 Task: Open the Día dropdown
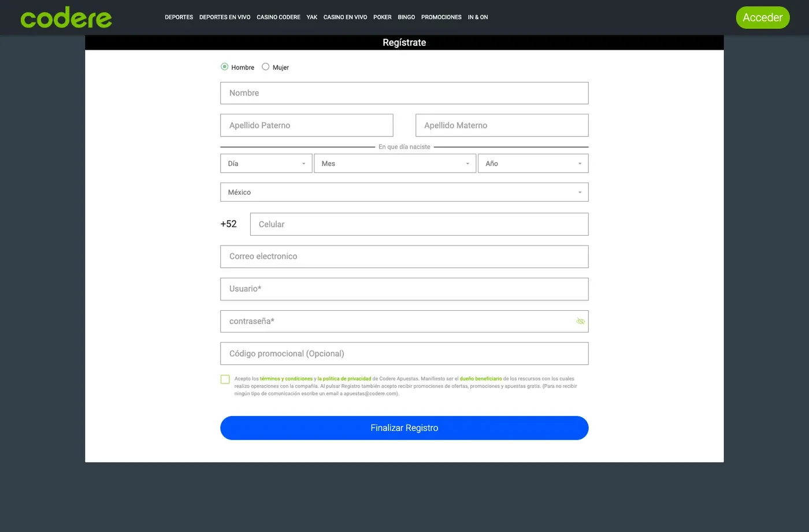coord(266,163)
